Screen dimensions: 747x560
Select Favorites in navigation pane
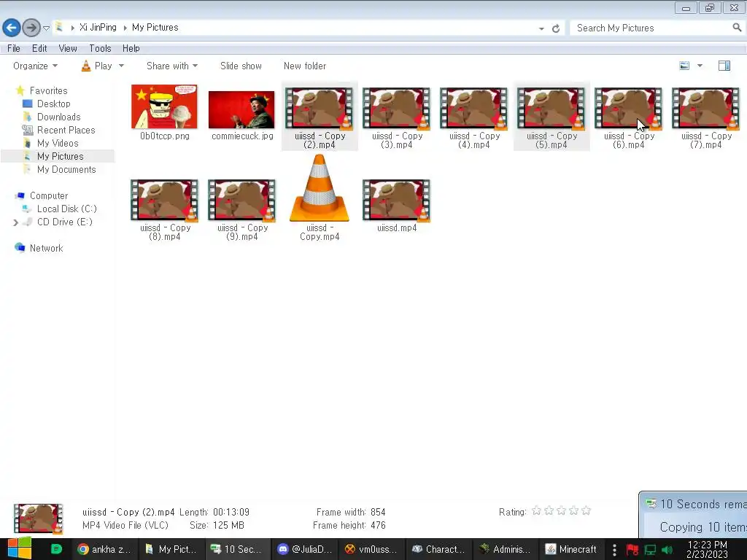48,90
